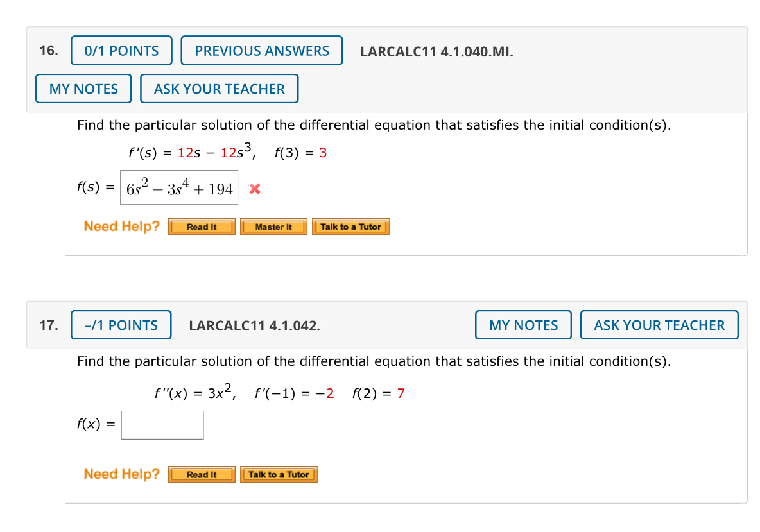Click the Need Help? label on problem 16
Viewport: 760px width, 532px height.
(x=121, y=226)
